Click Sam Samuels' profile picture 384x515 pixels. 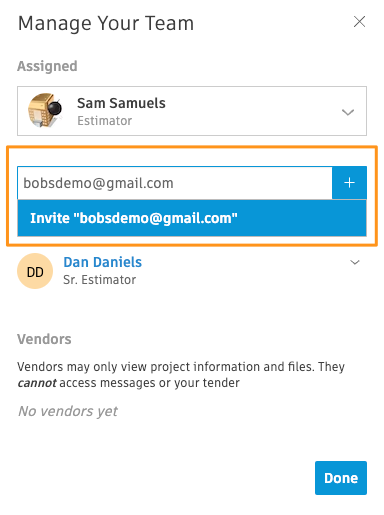[46, 110]
